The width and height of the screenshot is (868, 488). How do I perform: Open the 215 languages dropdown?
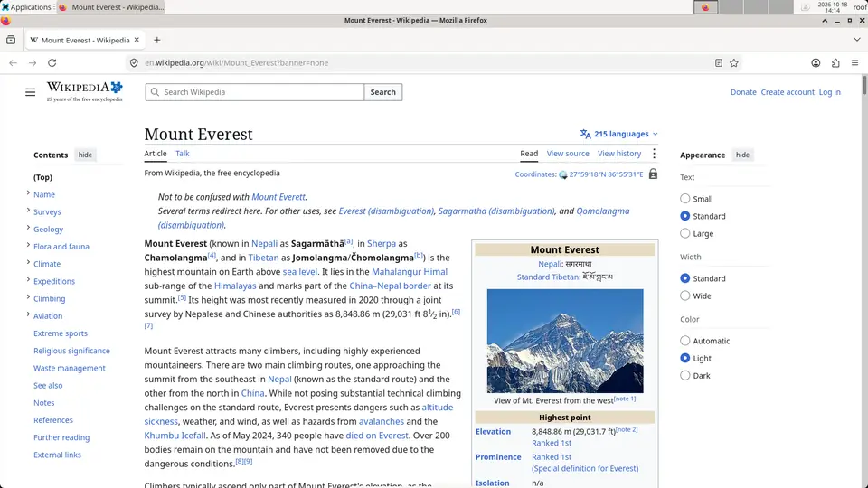pos(618,134)
